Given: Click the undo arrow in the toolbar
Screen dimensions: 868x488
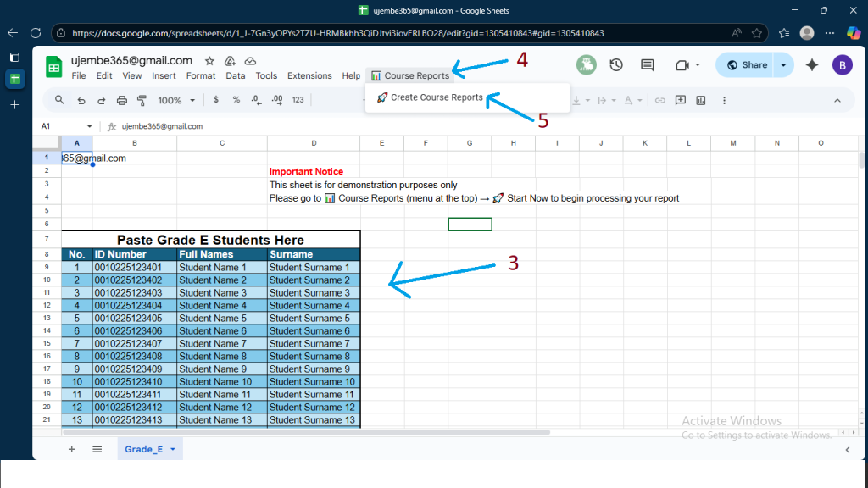Looking at the screenshot, I should [81, 100].
